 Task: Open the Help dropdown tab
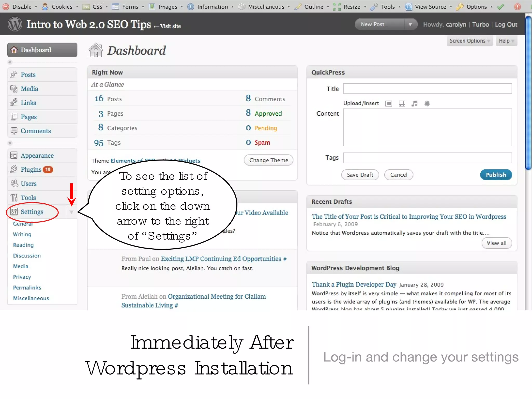click(506, 41)
